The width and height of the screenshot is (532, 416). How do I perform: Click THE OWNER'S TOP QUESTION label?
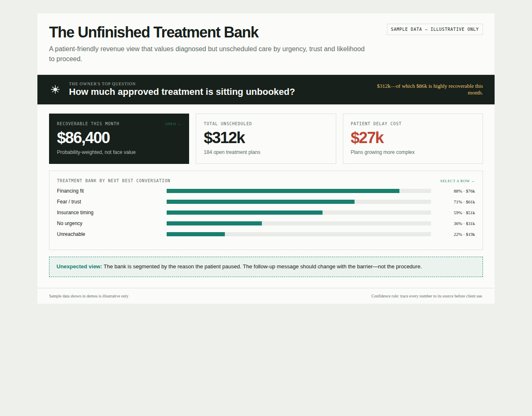click(102, 84)
